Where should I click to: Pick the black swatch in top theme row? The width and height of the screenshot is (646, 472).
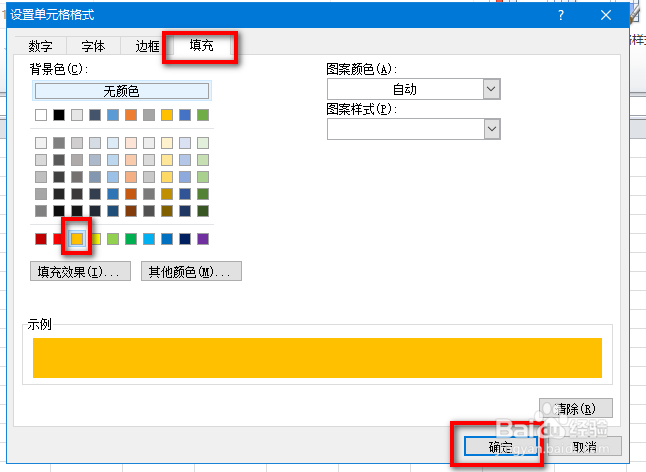pos(59,115)
